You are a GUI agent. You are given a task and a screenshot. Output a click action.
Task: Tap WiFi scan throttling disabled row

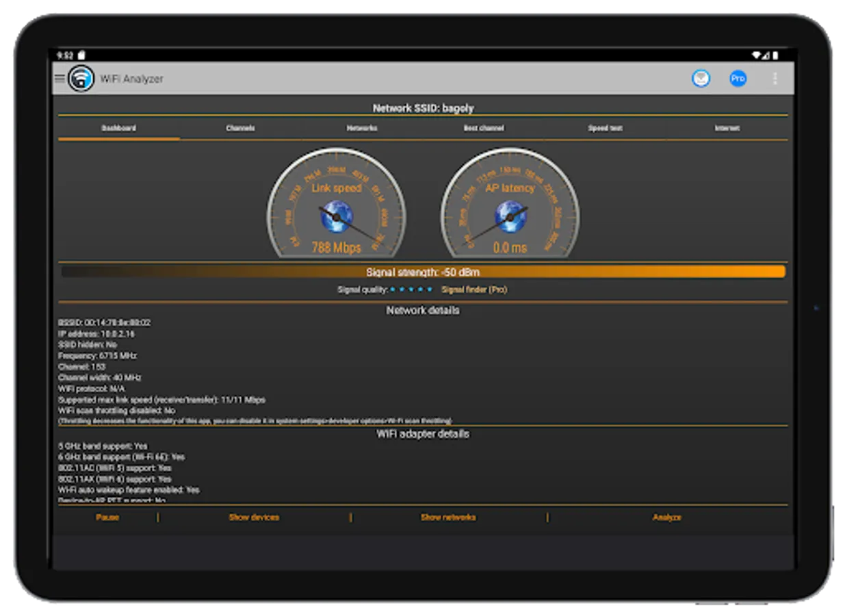pyautogui.click(x=117, y=410)
